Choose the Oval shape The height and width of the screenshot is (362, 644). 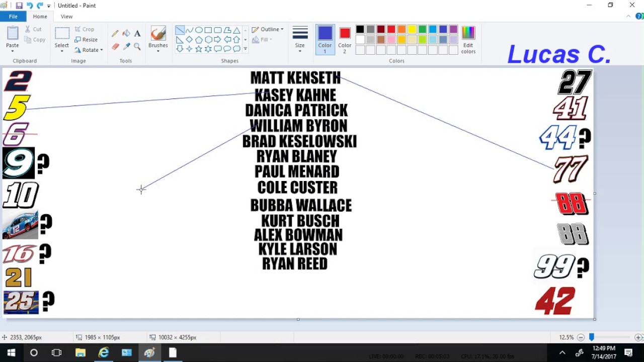tap(199, 30)
